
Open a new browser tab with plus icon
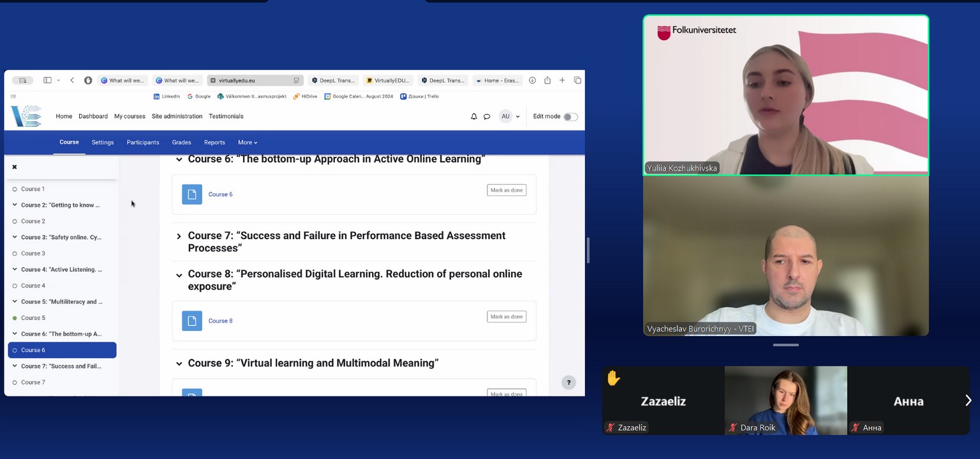562,80
